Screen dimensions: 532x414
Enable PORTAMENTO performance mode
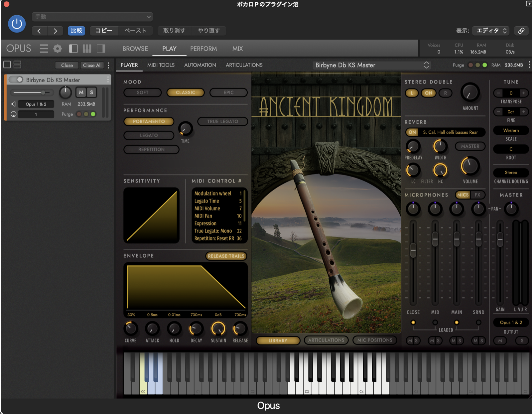pyautogui.click(x=149, y=121)
